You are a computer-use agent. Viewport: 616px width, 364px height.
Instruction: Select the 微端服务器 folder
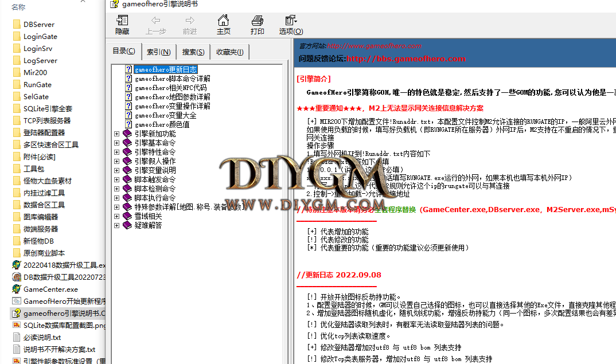click(x=41, y=229)
